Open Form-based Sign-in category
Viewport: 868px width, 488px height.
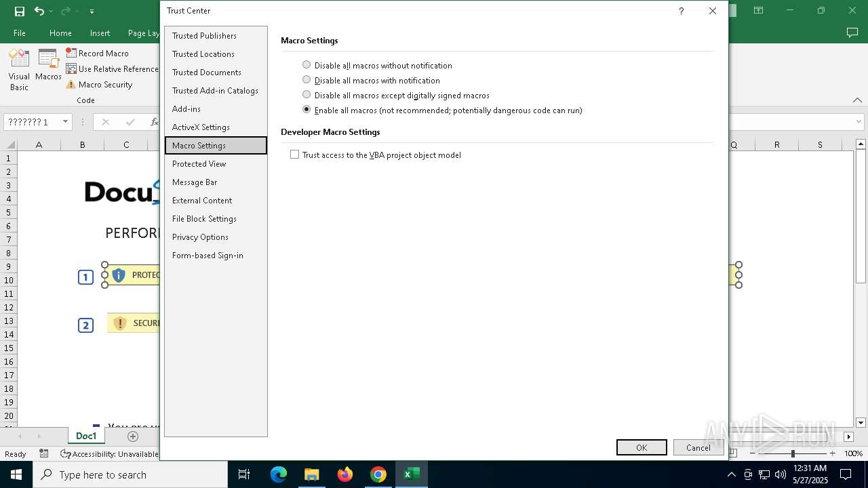(x=216, y=255)
